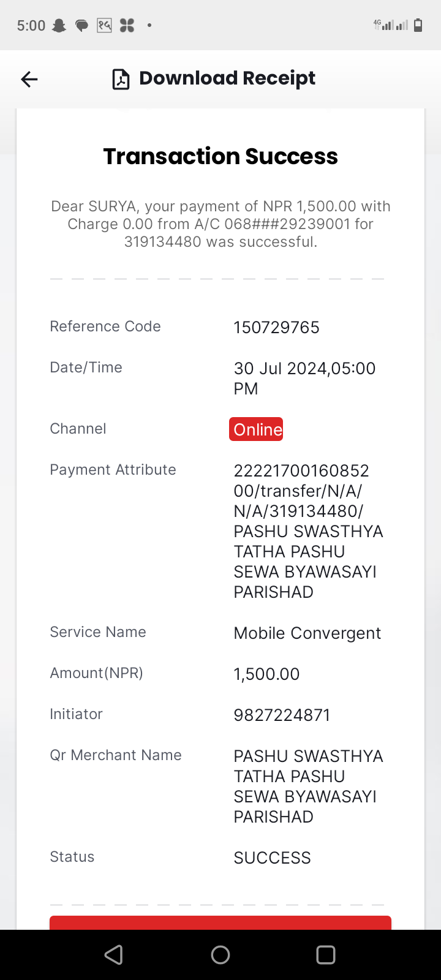
Task: Click the PDF download receipt icon
Action: (x=121, y=80)
